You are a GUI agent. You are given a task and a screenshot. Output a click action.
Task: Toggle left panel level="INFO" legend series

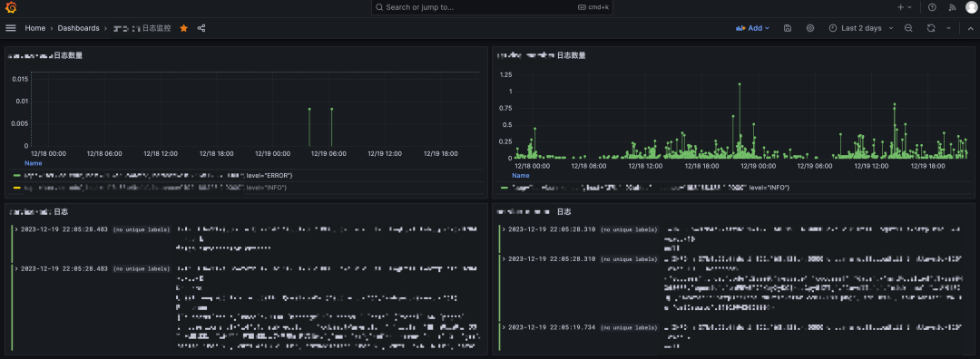pyautogui.click(x=156, y=188)
